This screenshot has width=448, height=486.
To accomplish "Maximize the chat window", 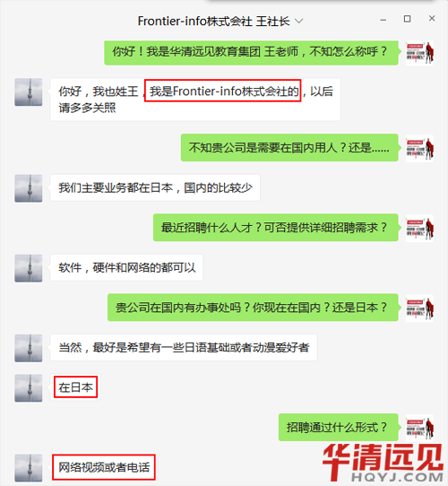I will click(407, 19).
